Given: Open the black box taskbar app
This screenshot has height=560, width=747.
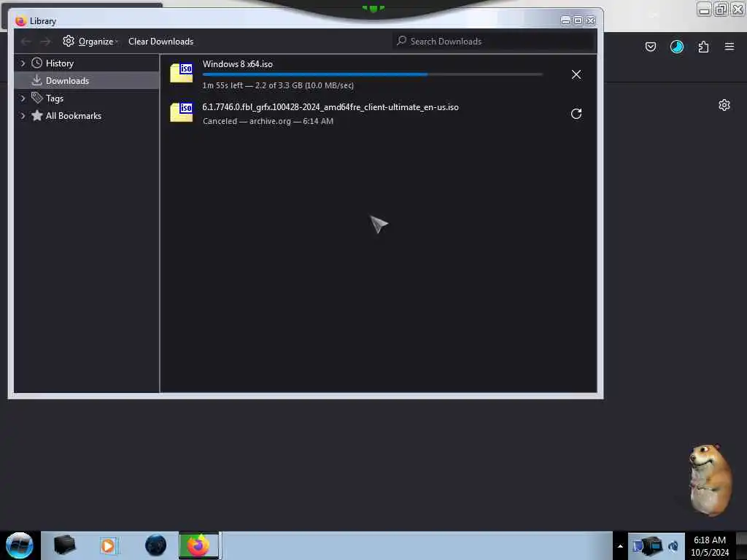Looking at the screenshot, I should tap(64, 545).
